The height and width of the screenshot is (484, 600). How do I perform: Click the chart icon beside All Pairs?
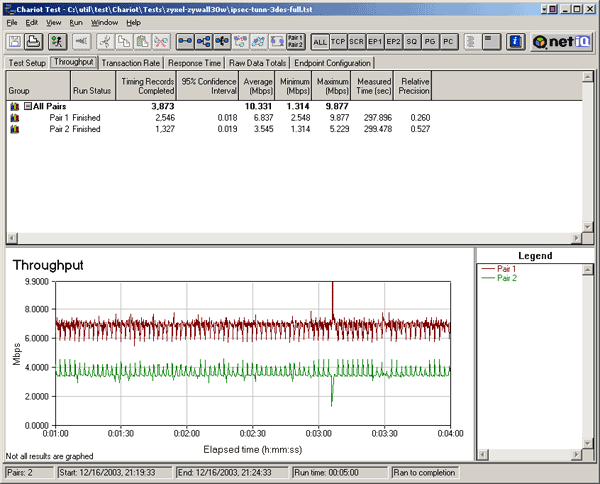(x=15, y=105)
